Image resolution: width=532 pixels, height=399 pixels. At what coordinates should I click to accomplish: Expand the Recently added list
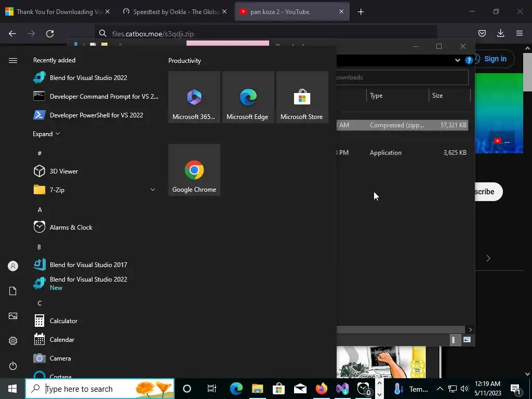(46, 134)
